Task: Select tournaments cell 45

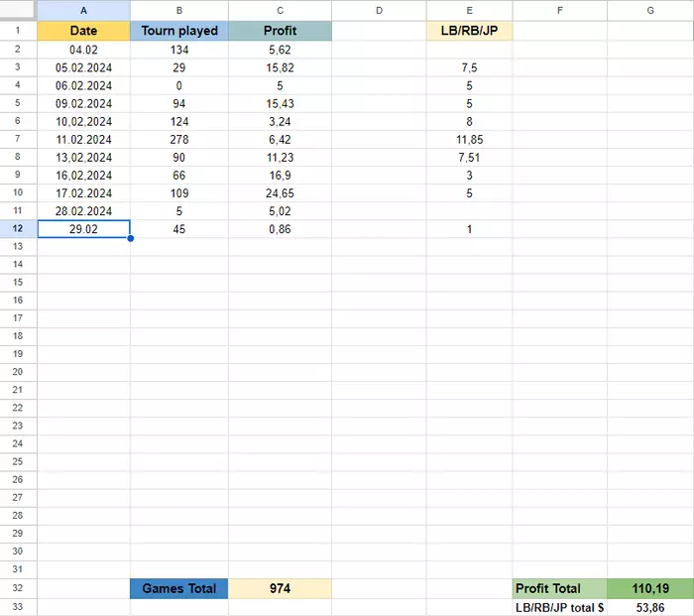Action: [179, 229]
